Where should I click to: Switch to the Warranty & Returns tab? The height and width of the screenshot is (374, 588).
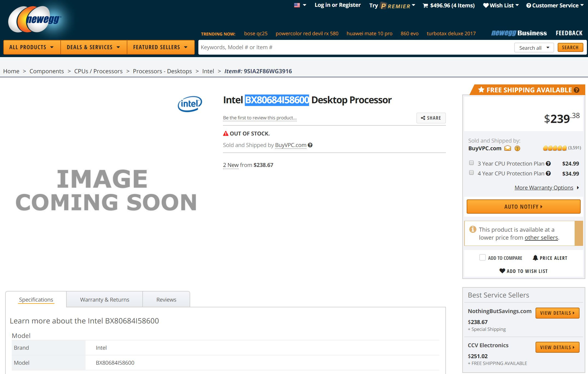coord(104,300)
